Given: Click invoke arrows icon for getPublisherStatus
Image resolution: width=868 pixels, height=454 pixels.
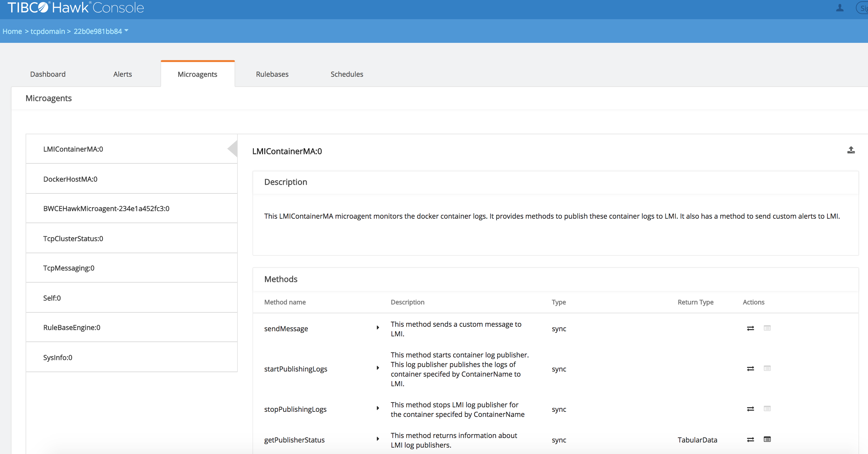Looking at the screenshot, I should click(750, 440).
